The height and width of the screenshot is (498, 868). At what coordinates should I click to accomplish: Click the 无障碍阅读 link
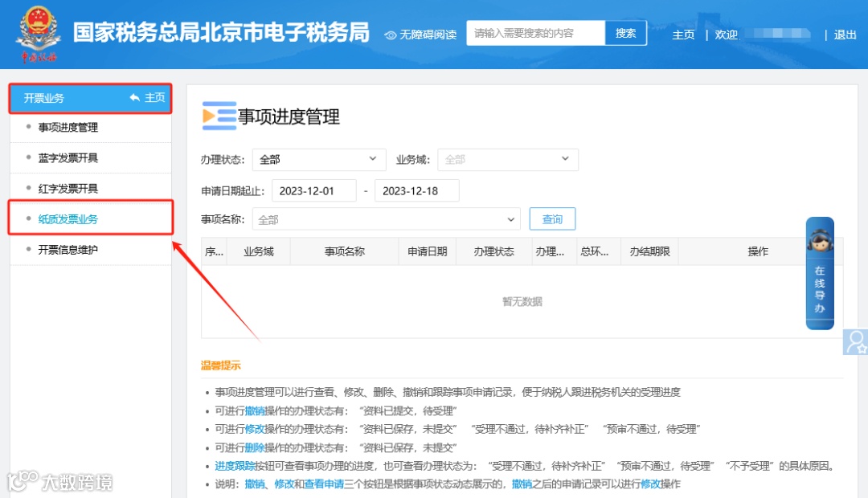pos(428,35)
